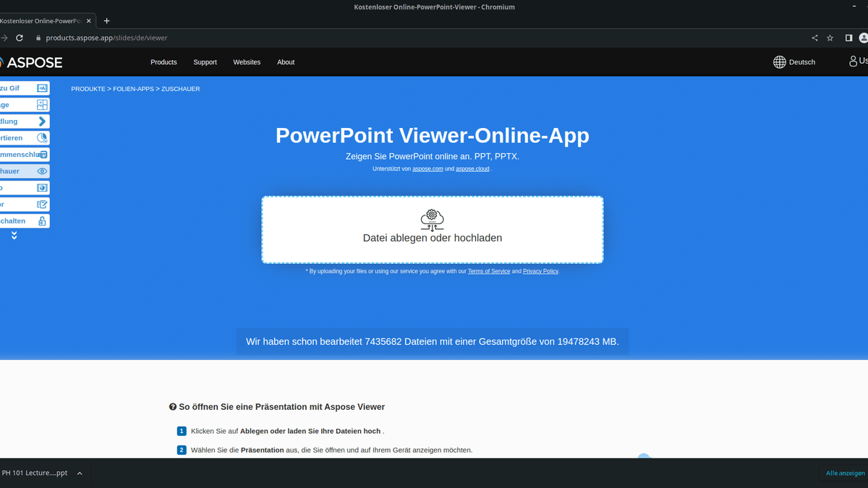Open the Terms of Service link
Screen dimensions: 868x488
(x=489, y=271)
